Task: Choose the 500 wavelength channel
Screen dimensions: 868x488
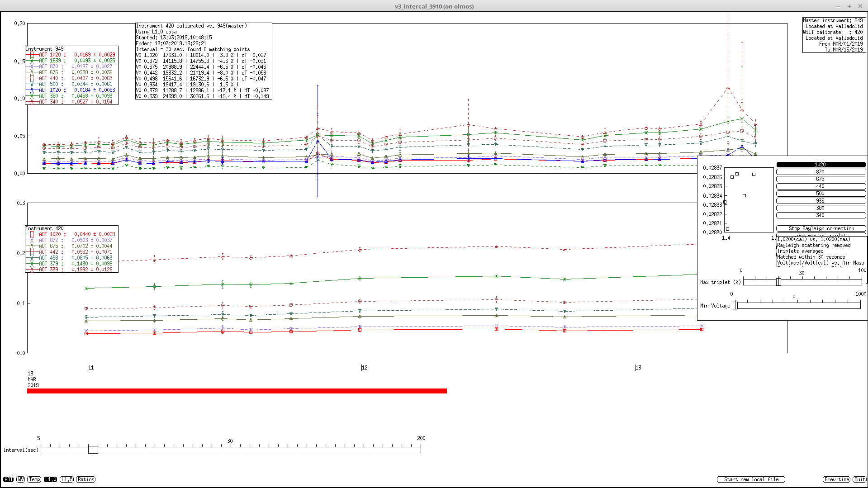Action: [x=821, y=194]
